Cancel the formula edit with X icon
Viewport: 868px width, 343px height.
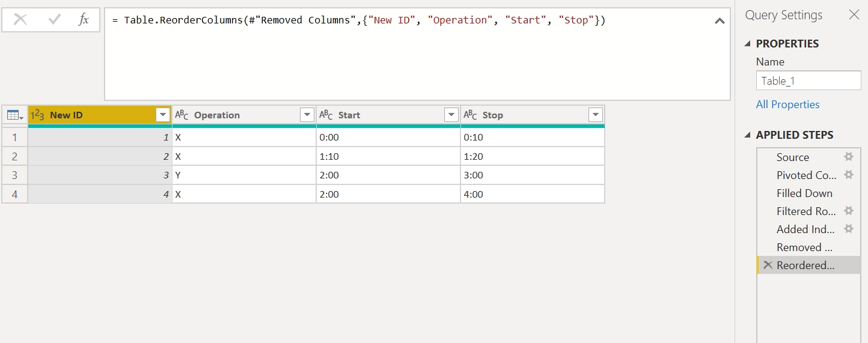click(20, 20)
